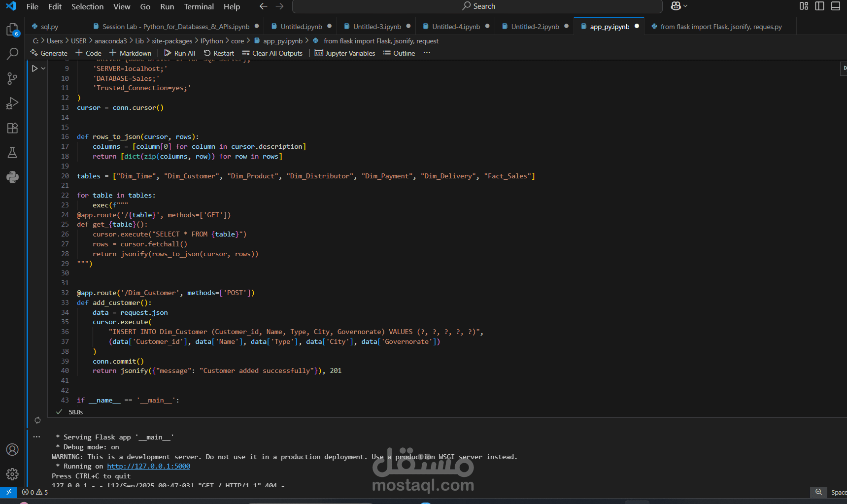Switch to Session Lab notebook tab

tap(175, 27)
